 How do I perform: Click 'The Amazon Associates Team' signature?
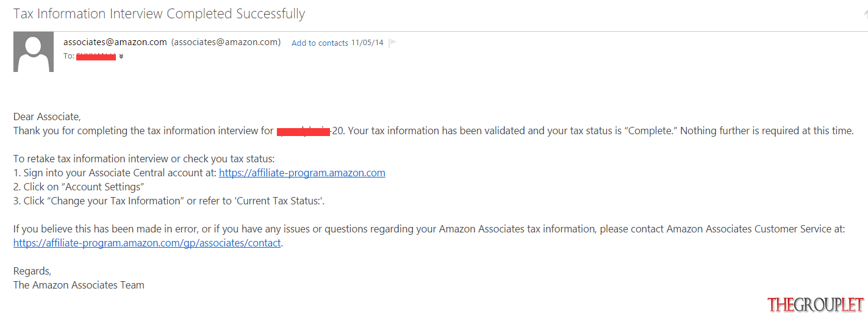tap(79, 285)
